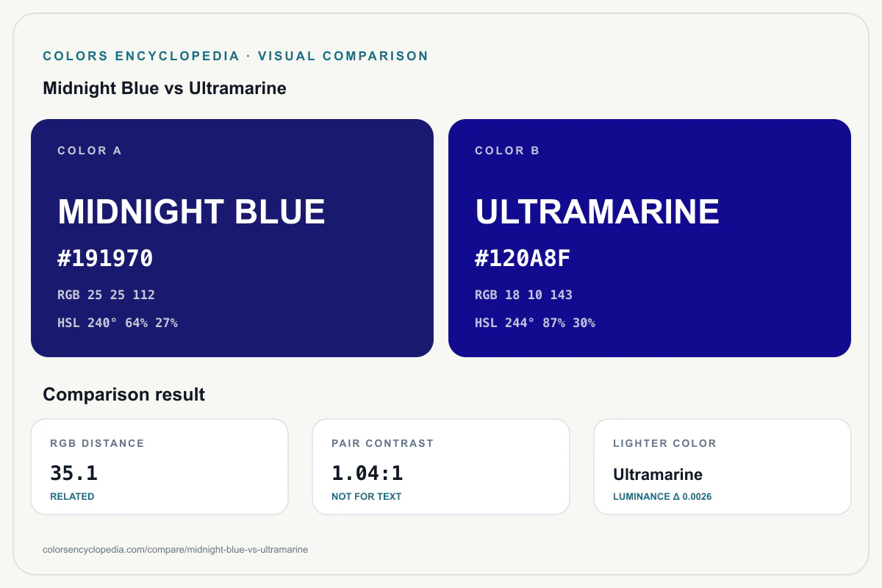The height and width of the screenshot is (588, 882).
Task: Click the Midnight Blue vs Ultramarine title
Action: (165, 88)
